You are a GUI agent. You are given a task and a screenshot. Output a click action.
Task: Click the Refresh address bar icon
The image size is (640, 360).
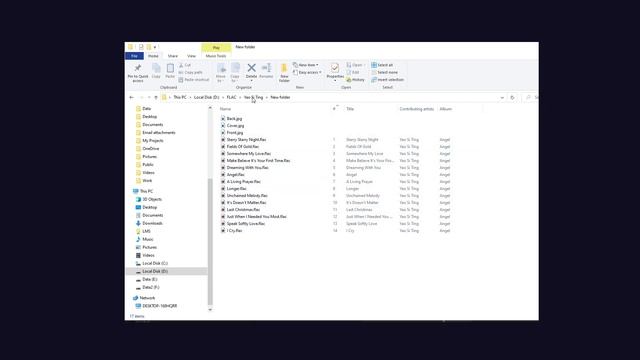tap(512, 98)
